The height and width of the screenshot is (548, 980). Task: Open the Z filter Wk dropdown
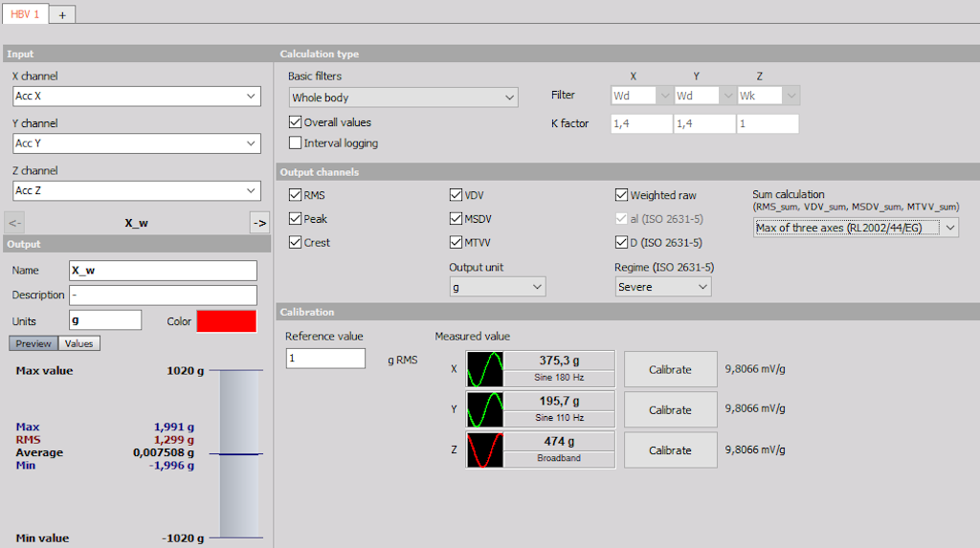pyautogui.click(x=768, y=96)
